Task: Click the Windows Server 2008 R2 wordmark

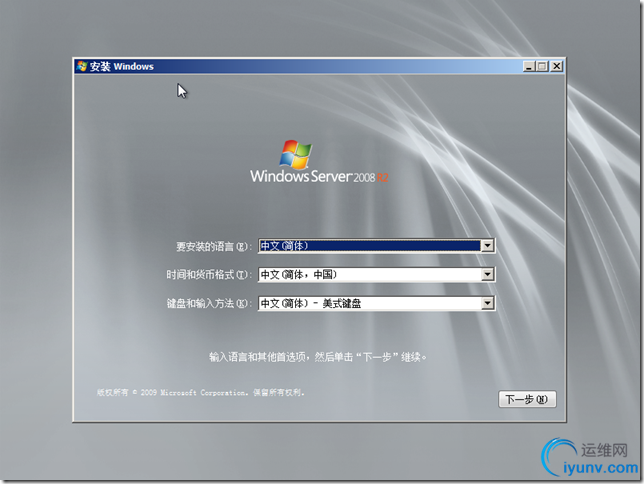Action: pos(319,176)
